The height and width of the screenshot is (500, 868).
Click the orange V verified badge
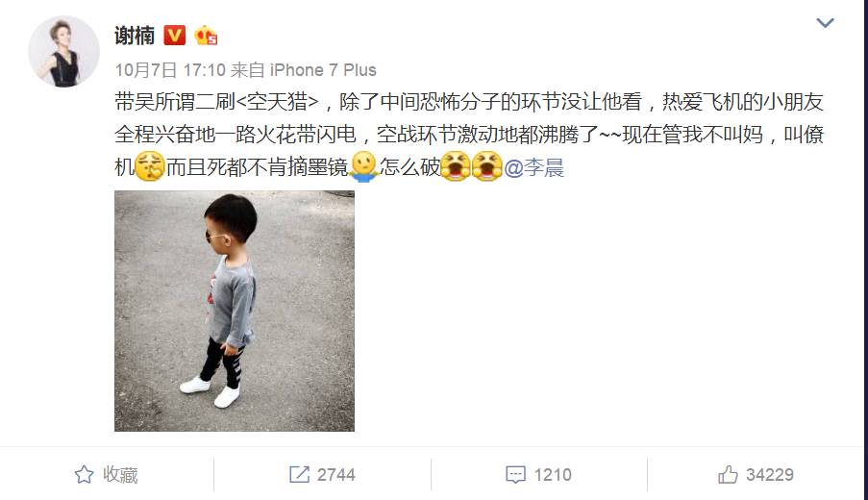point(174,36)
